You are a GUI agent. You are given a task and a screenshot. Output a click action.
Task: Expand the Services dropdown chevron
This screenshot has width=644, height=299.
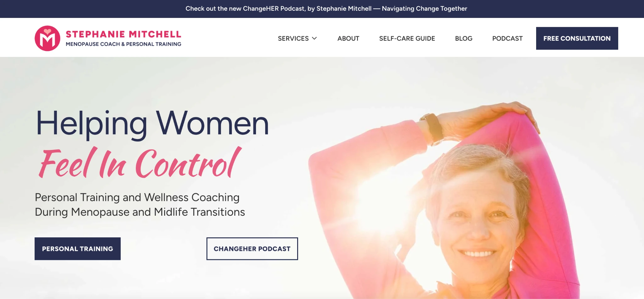tap(314, 38)
